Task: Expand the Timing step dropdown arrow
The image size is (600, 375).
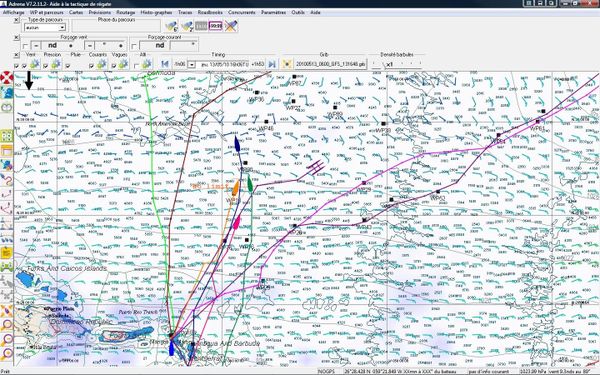Action: click(x=192, y=65)
